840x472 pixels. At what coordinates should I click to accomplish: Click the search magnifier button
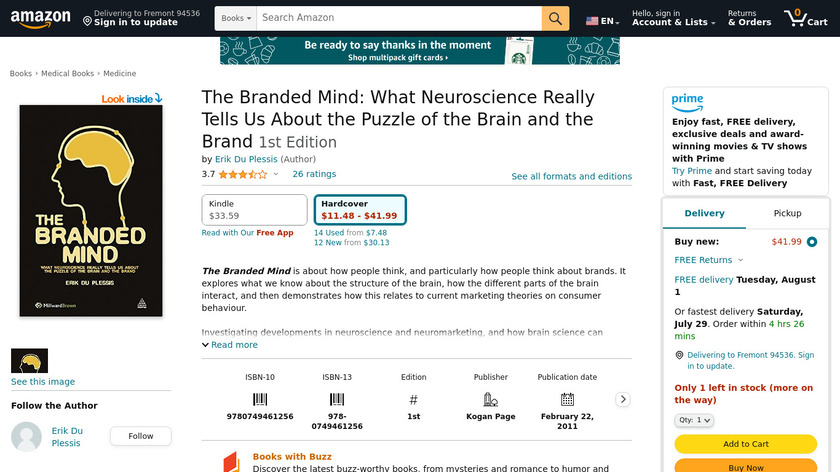pos(555,18)
